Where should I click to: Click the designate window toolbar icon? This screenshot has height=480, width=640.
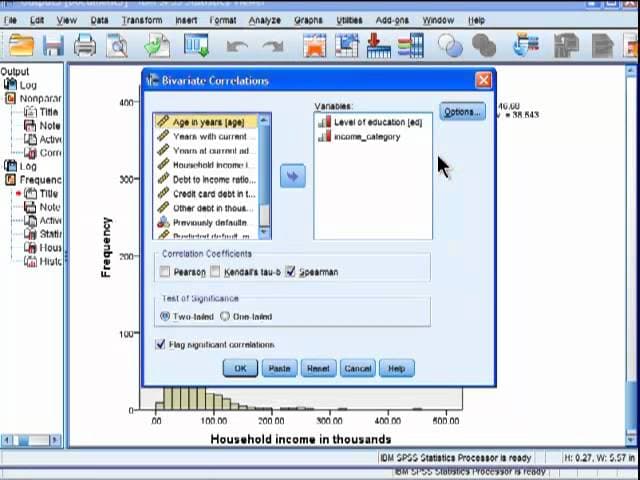[526, 45]
